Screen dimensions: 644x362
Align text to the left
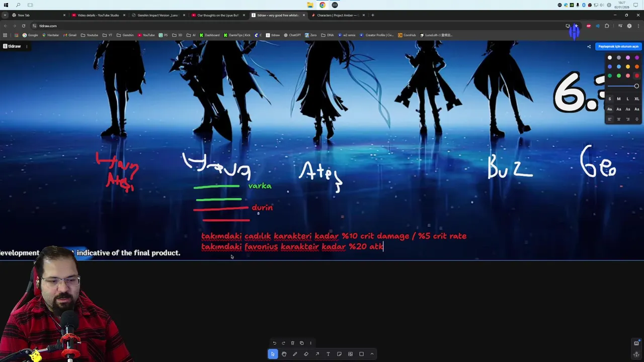click(610, 119)
